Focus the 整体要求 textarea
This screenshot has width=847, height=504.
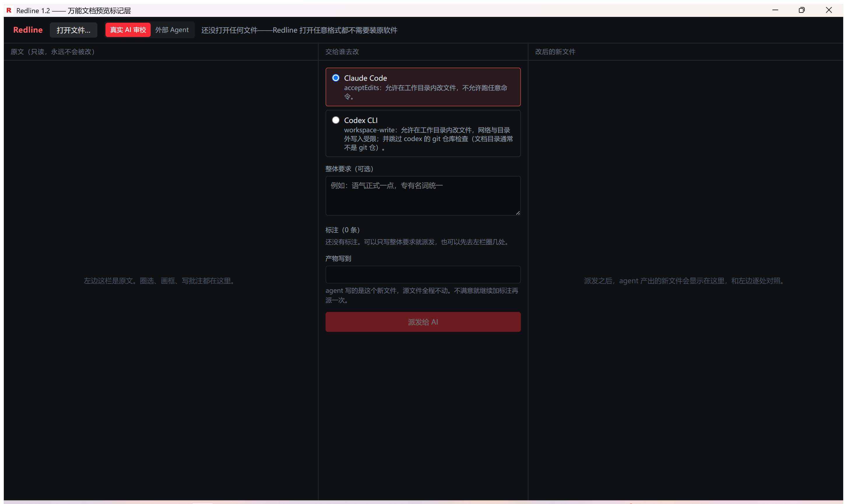(423, 195)
